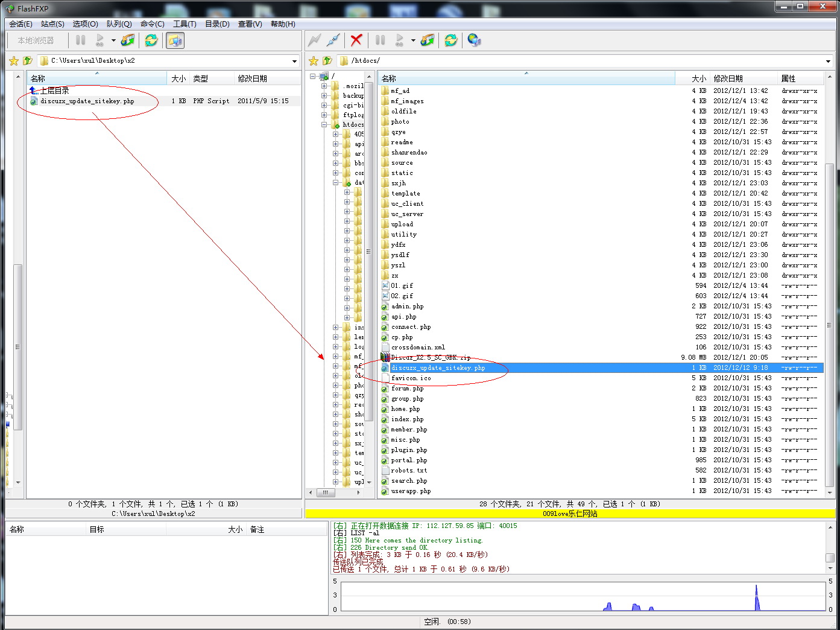
Task: Open the 目录(D) menu
Action: point(217,24)
